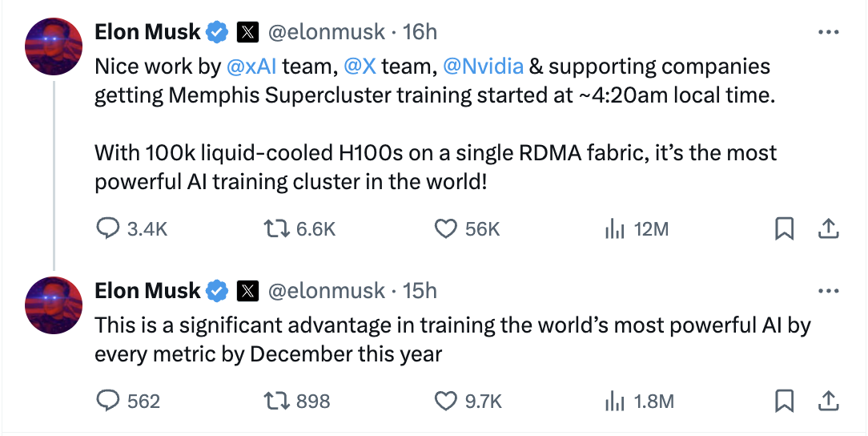The width and height of the screenshot is (868, 436).
Task: Share the second tweet
Action: click(x=828, y=401)
